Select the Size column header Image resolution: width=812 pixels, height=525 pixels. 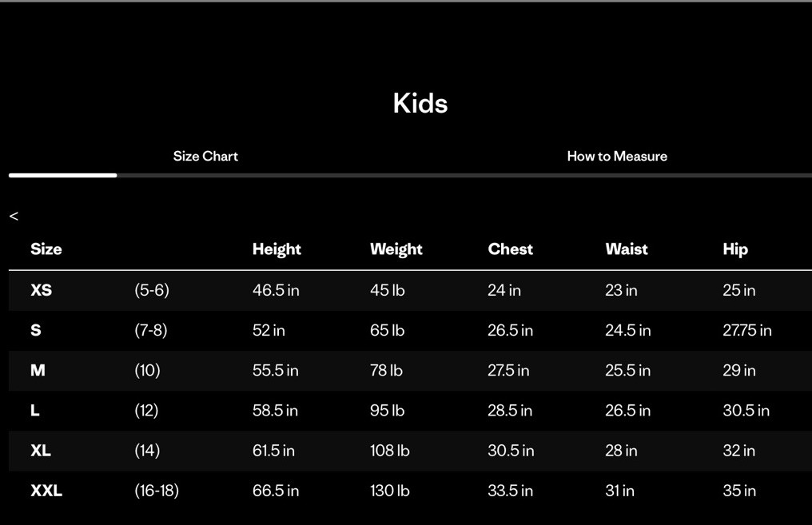click(46, 249)
